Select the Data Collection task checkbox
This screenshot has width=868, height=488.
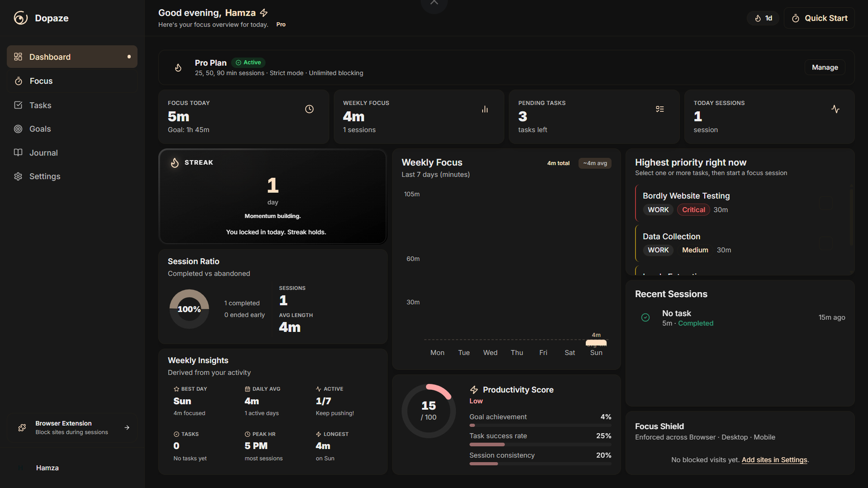[825, 243]
